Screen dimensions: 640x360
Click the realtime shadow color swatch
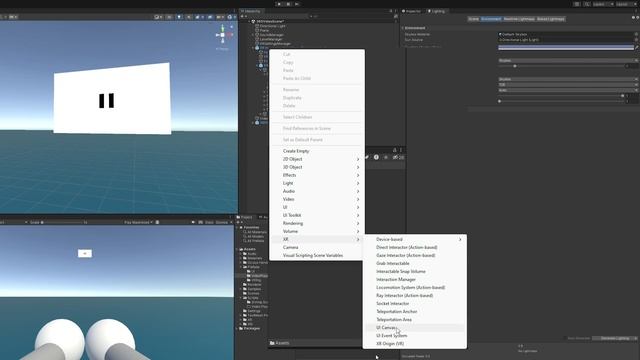566,47
